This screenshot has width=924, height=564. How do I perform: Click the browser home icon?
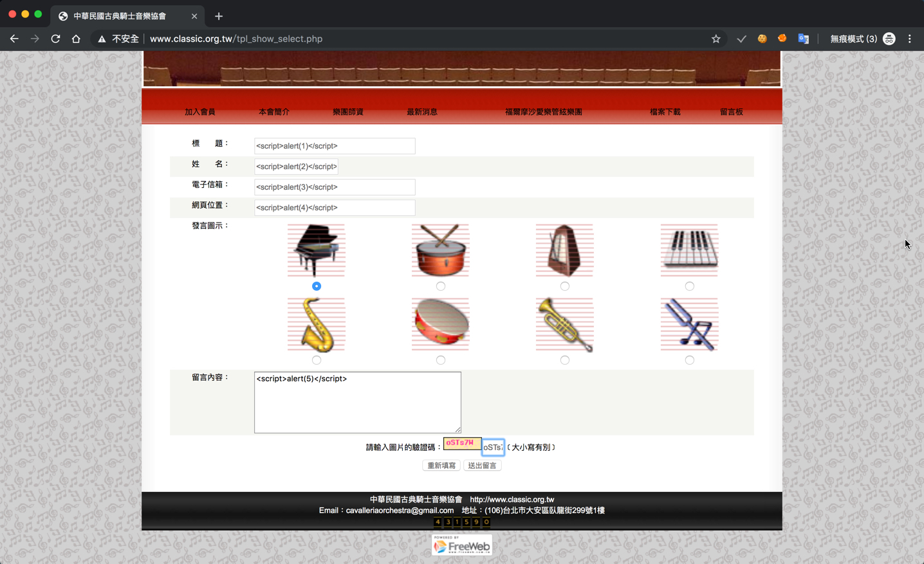coord(76,39)
